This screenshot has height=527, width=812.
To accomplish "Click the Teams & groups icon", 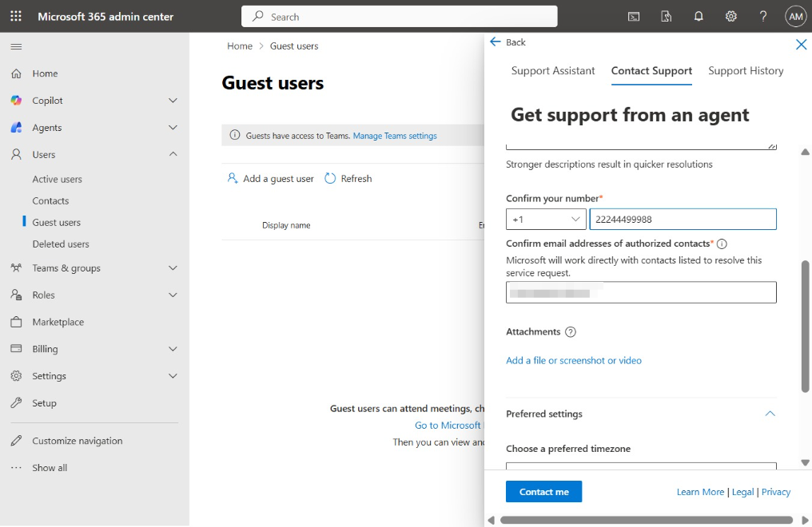I will tap(16, 268).
